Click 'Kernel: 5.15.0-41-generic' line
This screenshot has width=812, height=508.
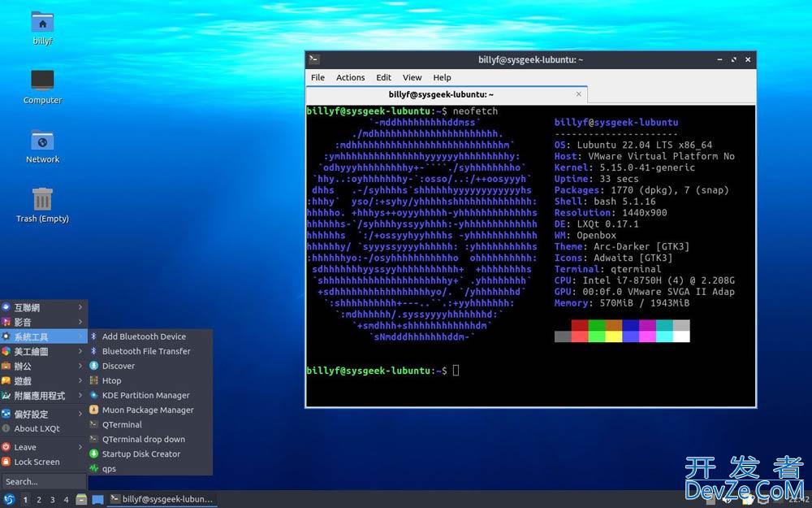[x=624, y=167]
